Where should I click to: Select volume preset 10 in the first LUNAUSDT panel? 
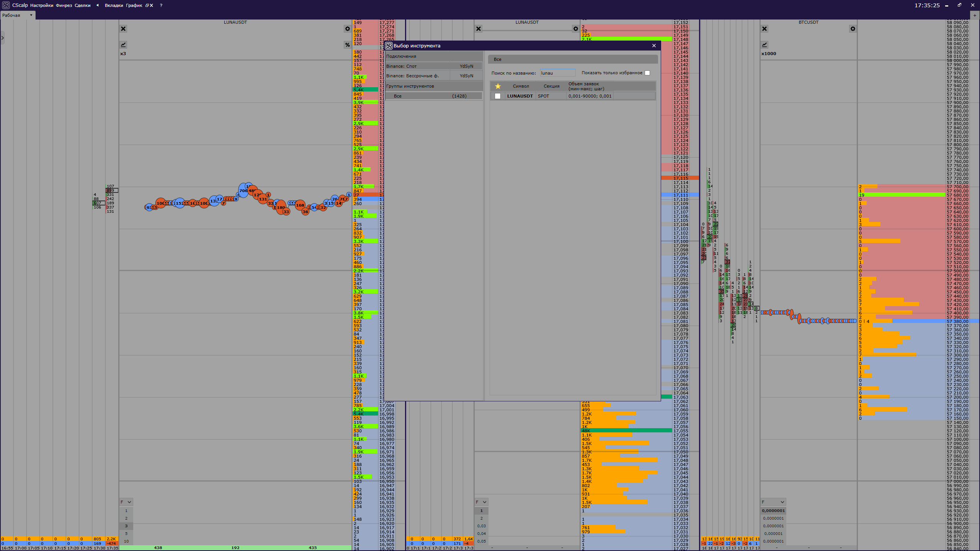126,541
